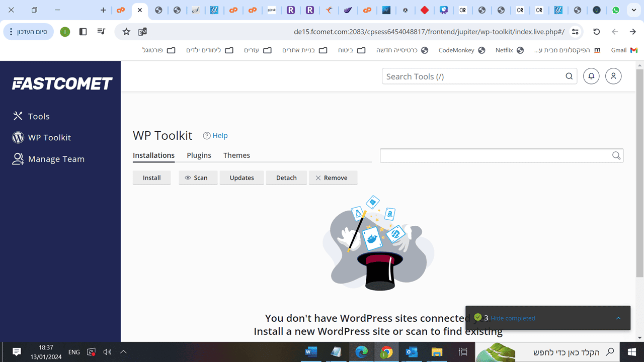Open the כרטיסייה חדשה bookmark
Image resolution: width=644 pixels, height=362 pixels.
pos(402,50)
